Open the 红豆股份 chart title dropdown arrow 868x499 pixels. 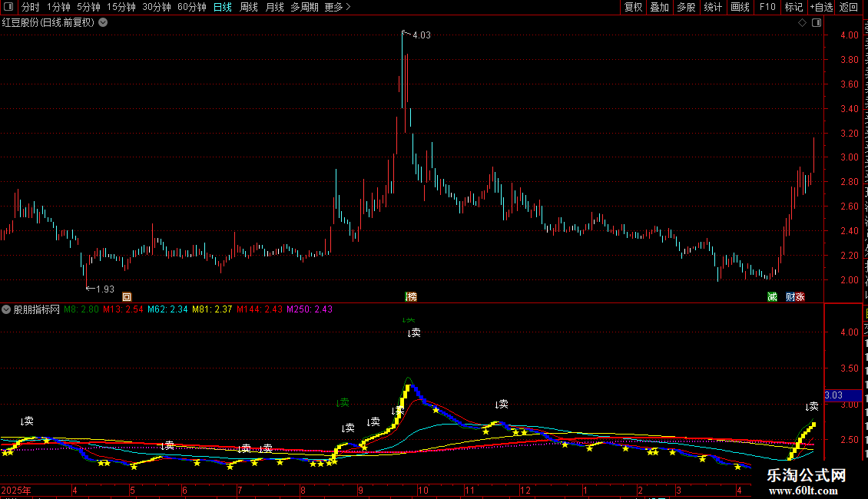(103, 23)
